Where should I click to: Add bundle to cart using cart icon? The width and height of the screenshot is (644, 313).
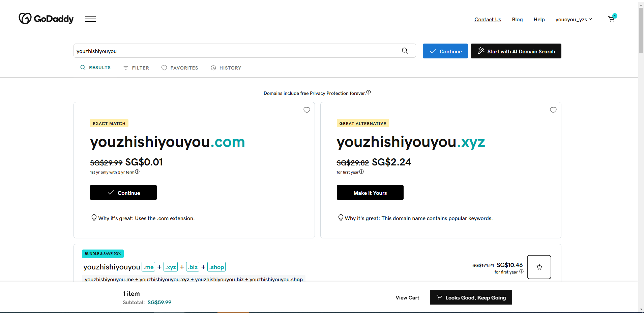[x=539, y=267]
